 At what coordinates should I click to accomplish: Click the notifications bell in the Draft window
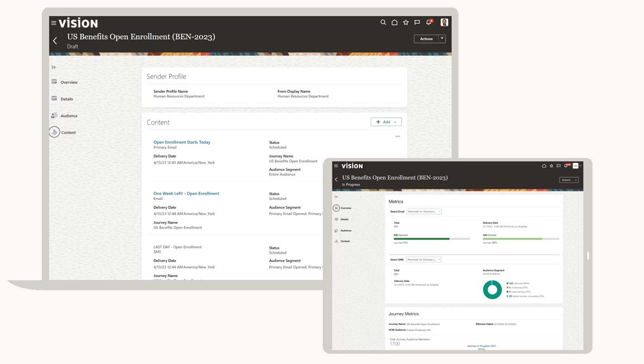(x=429, y=22)
